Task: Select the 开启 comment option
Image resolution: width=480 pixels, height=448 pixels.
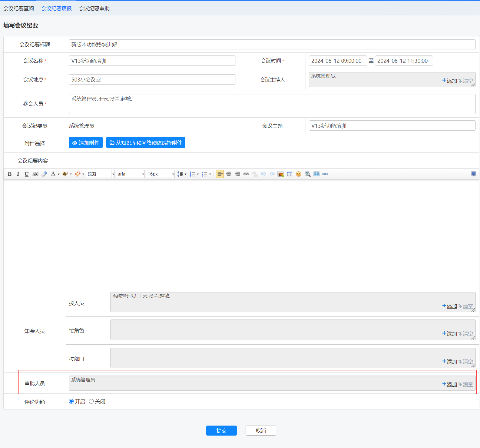Action: (x=71, y=401)
